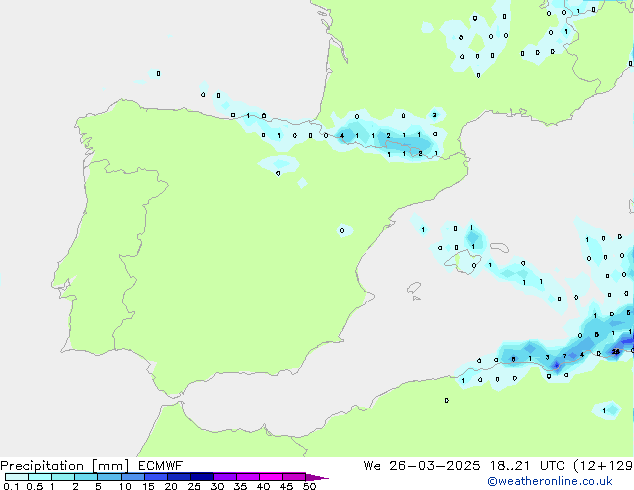Click the 40–45 mm magenta legend swatch
This screenshot has height=490, width=634.
pyautogui.click(x=271, y=477)
